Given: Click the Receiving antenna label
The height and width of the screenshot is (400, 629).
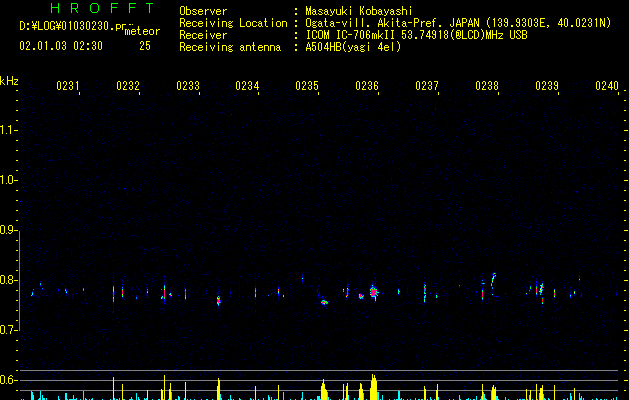Looking at the screenshot, I should pos(230,47).
